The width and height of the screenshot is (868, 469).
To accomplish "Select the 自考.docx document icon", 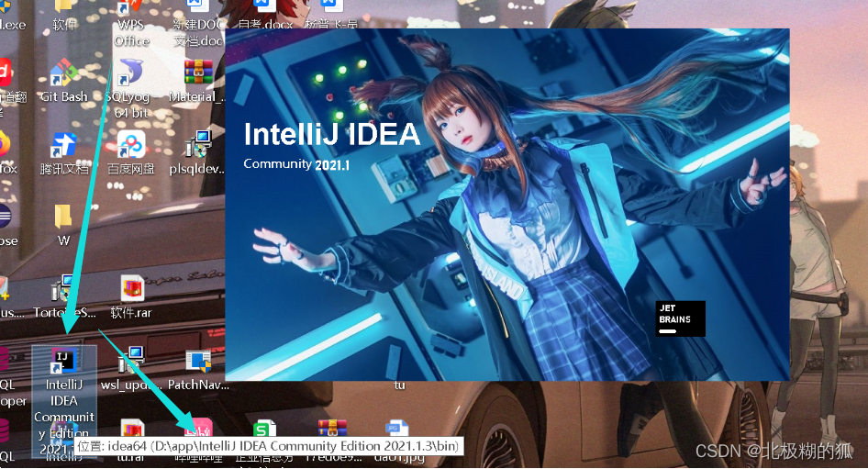I will (264, 15).
